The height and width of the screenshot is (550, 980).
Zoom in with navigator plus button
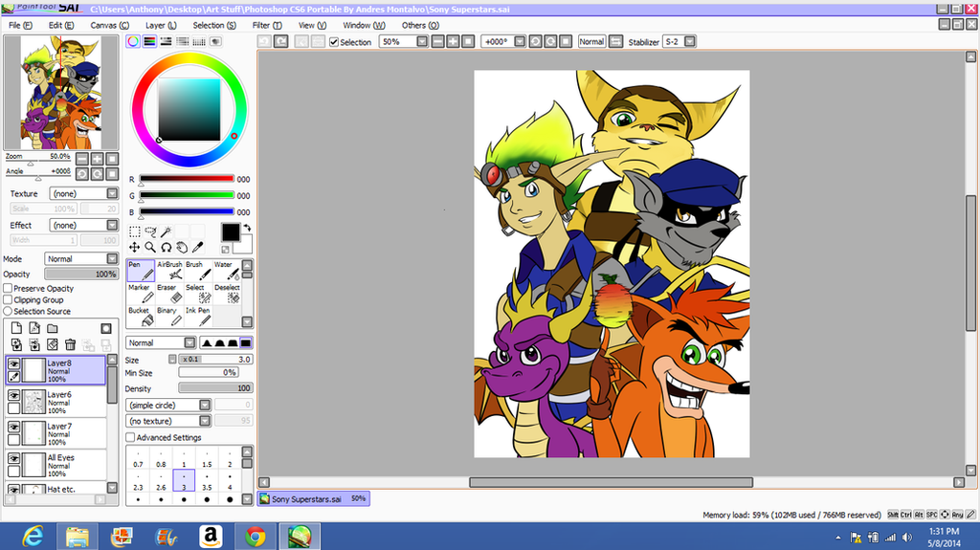pyautogui.click(x=97, y=159)
